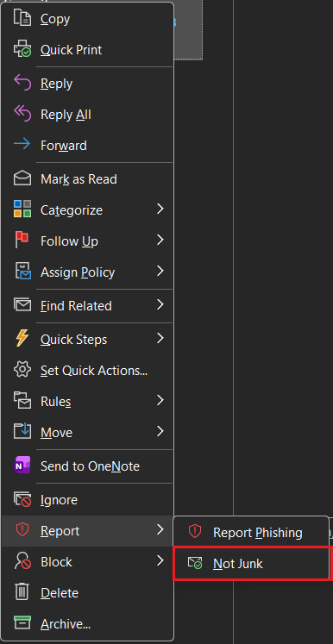Select Not Junk from Report submenu
Viewport: 333px width, 644px height.
[x=252, y=563]
